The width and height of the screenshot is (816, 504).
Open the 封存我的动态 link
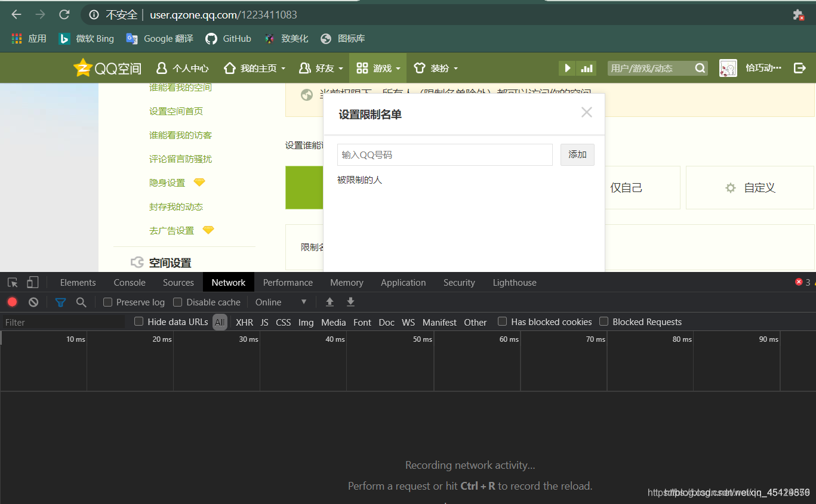coord(176,207)
